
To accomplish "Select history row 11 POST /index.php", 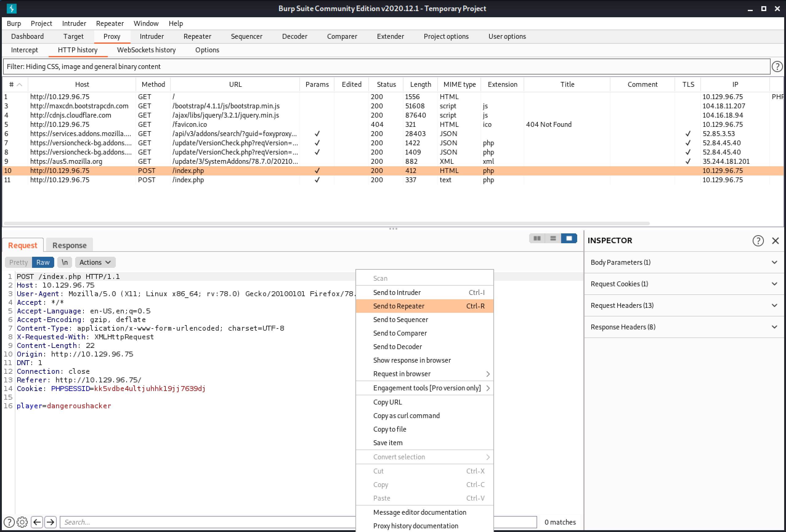I will point(393,180).
